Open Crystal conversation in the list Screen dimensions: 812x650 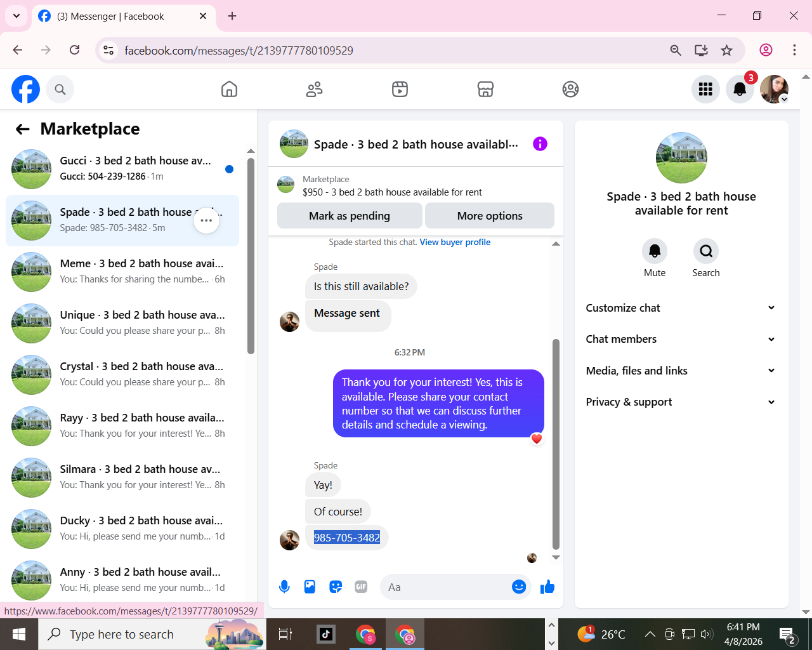pos(122,375)
